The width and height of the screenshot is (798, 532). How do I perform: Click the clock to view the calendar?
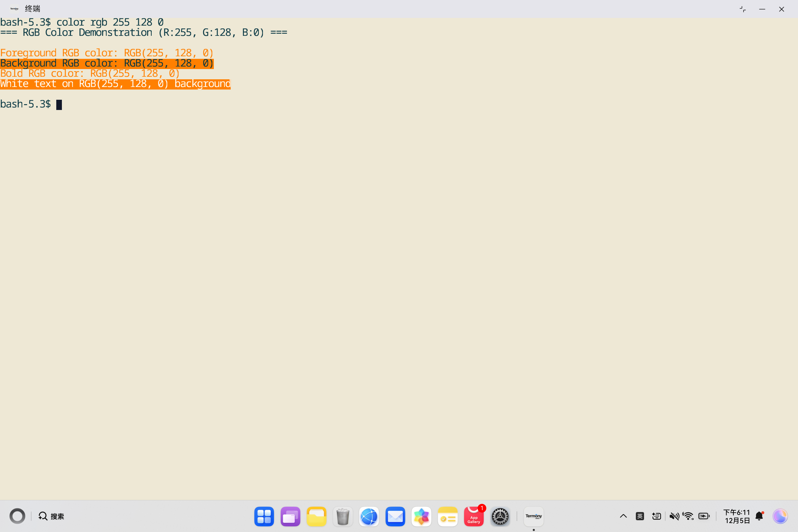737,516
